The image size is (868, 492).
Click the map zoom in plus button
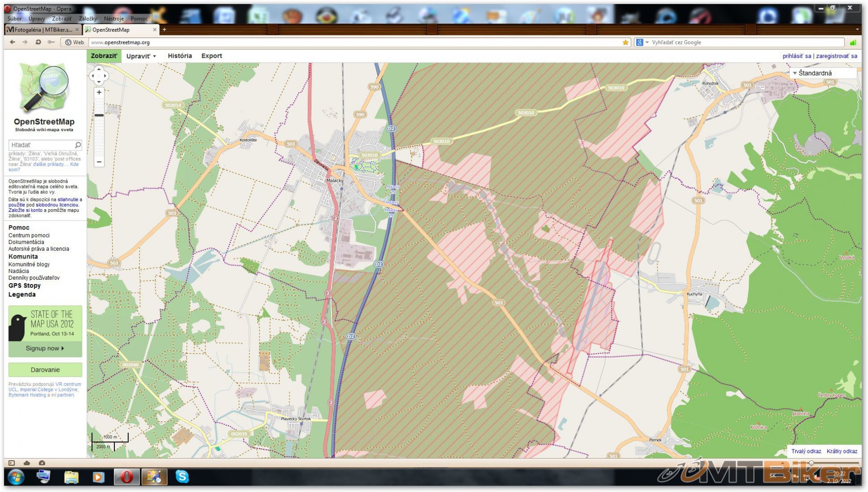pos(99,93)
